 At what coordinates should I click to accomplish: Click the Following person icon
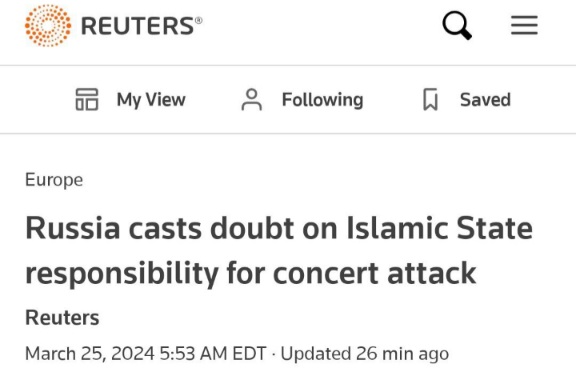(252, 100)
